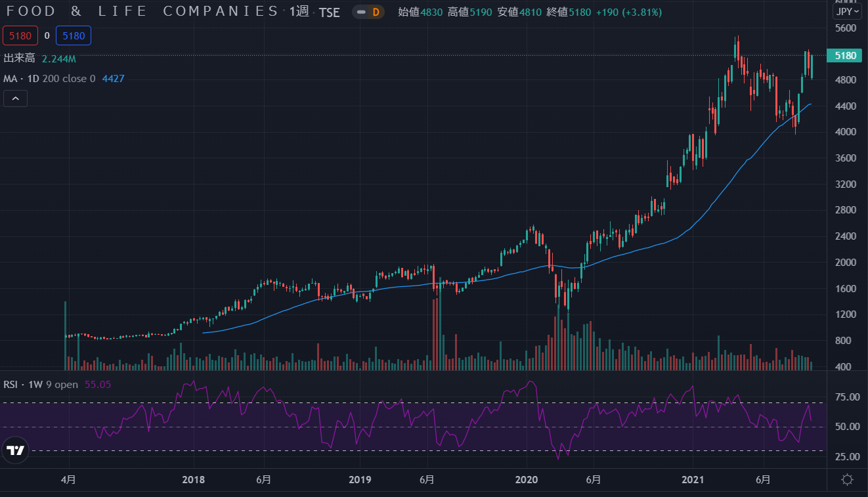Click the 2021 label on time axis
Viewport: 868px width, 497px height.
tap(693, 480)
